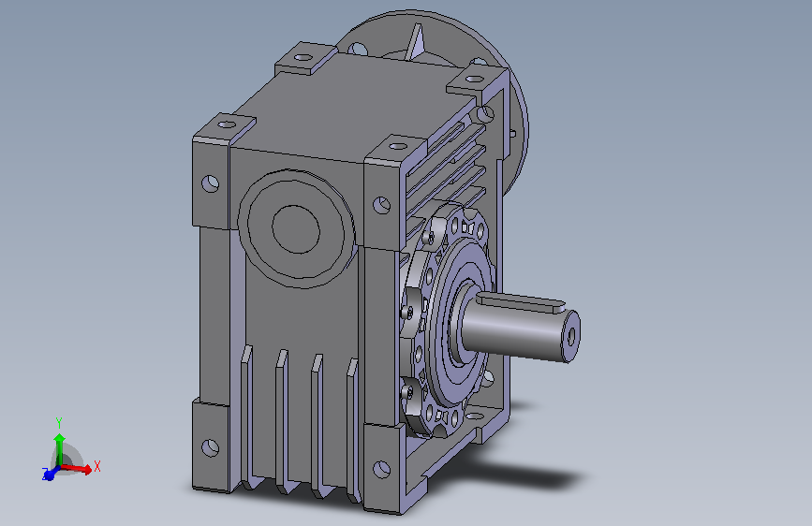Screen dimensions: 812x526
Task: Click the blue Z axis of the orientation triad
Action: click(x=50, y=474)
